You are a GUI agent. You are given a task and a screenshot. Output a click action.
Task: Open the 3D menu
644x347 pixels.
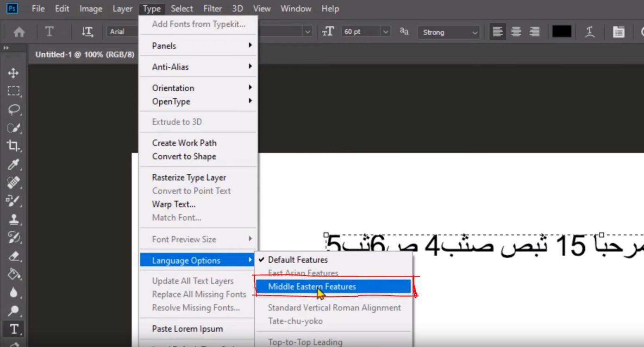[x=238, y=8]
